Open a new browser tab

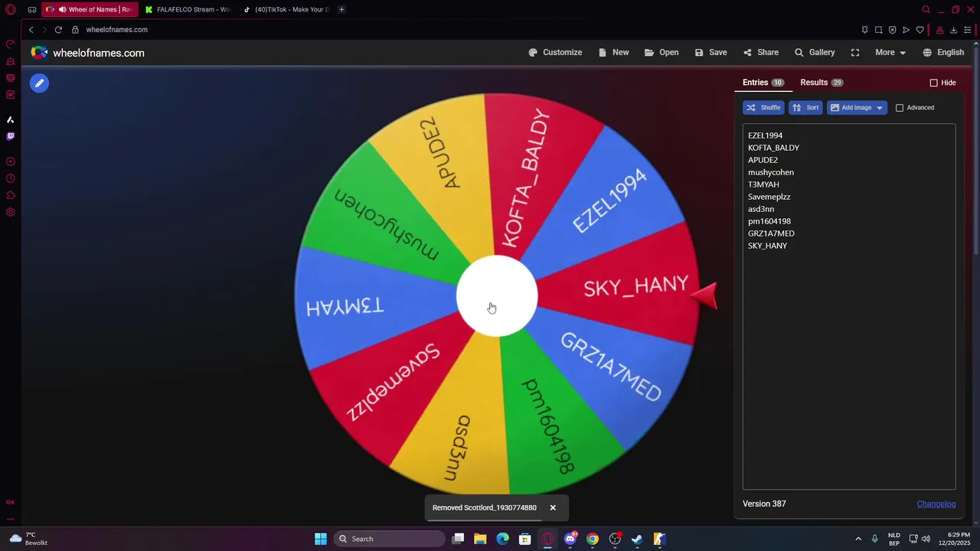pyautogui.click(x=341, y=9)
